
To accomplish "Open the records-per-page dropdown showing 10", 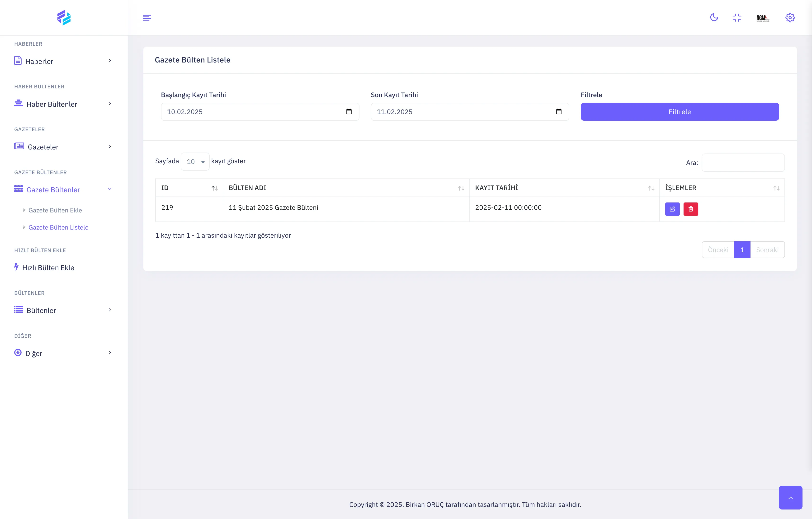I will (195, 162).
